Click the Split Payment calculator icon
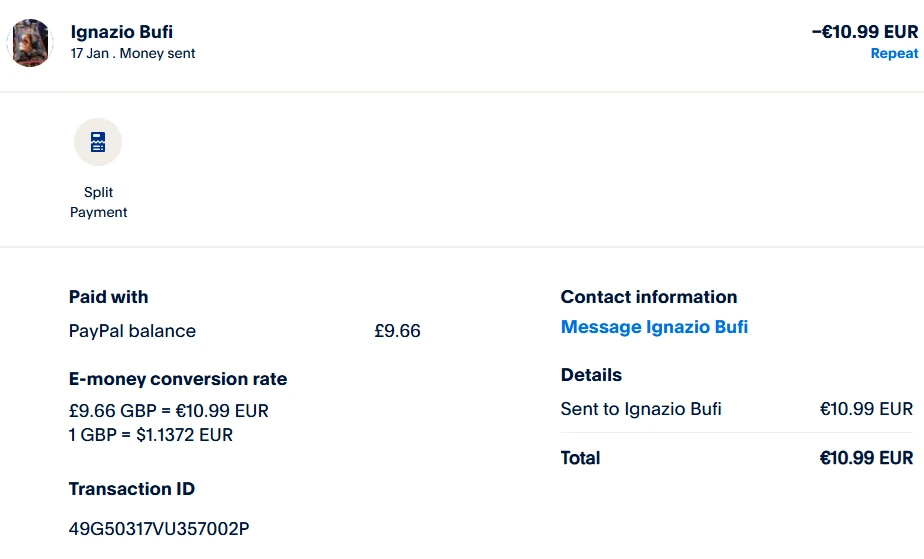The image size is (924, 559). point(98,142)
